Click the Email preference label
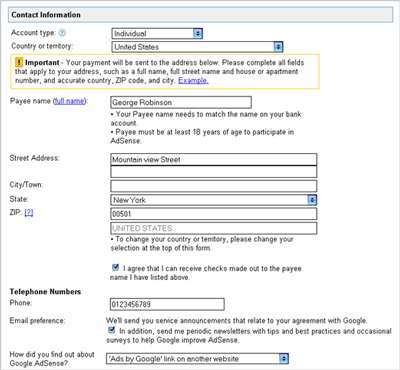This screenshot has height=370, width=400. (x=37, y=321)
